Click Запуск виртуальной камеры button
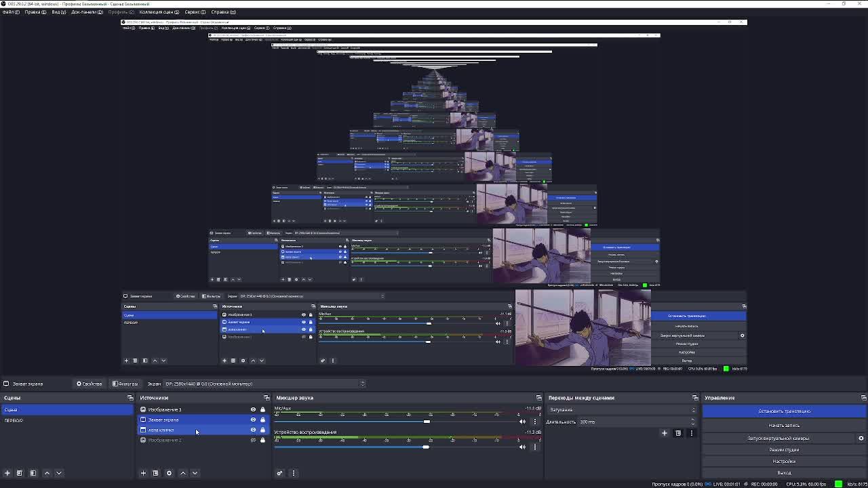 coord(778,438)
